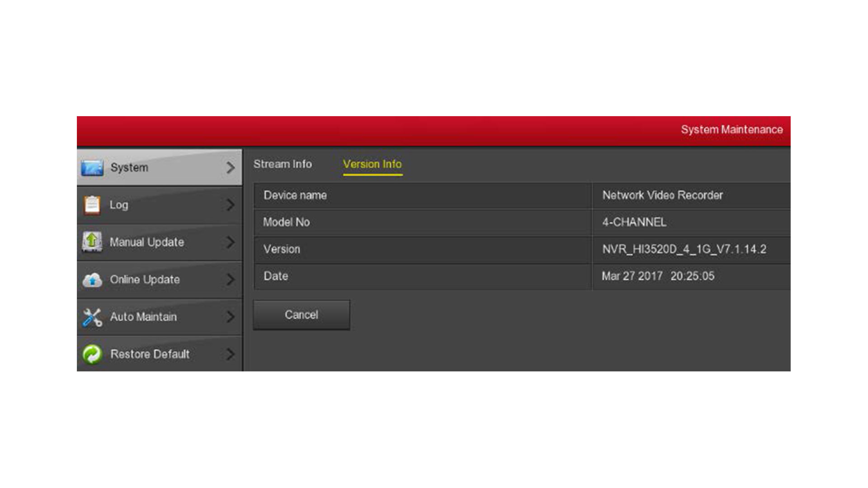868x488 pixels.
Task: Click the Cancel button
Action: point(302,315)
